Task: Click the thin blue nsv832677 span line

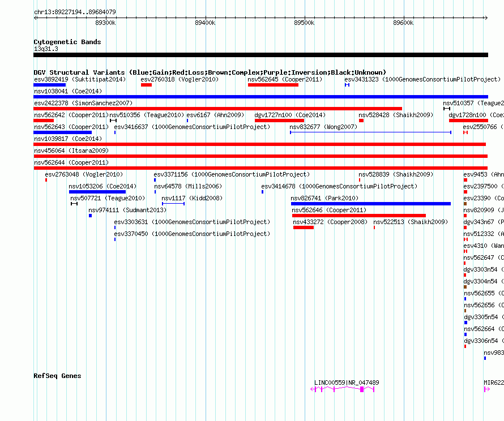Action: coord(370,132)
